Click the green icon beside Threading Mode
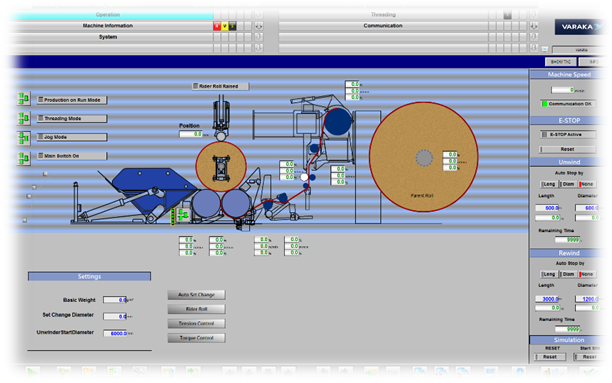Screen dimensions: 612x383 (24, 118)
